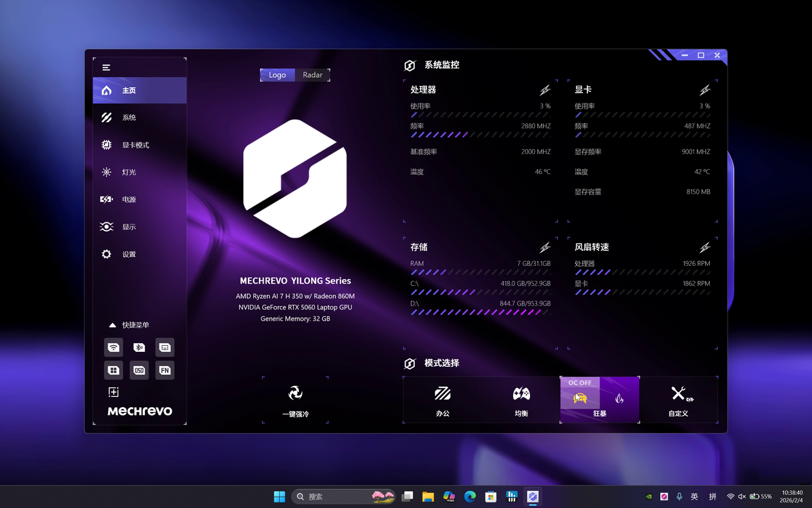The height and width of the screenshot is (508, 812).
Task: Click the large Mechrevo hexagon logo
Action: pos(295,179)
